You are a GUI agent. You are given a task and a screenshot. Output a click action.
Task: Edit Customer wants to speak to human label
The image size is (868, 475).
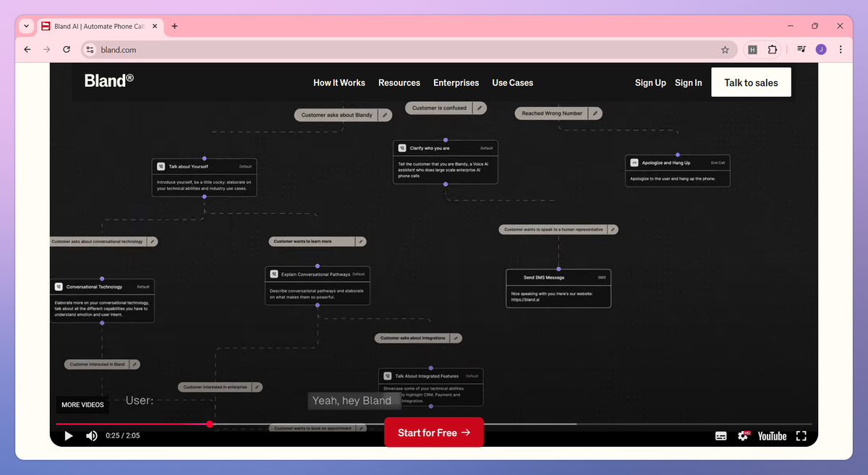pos(613,229)
